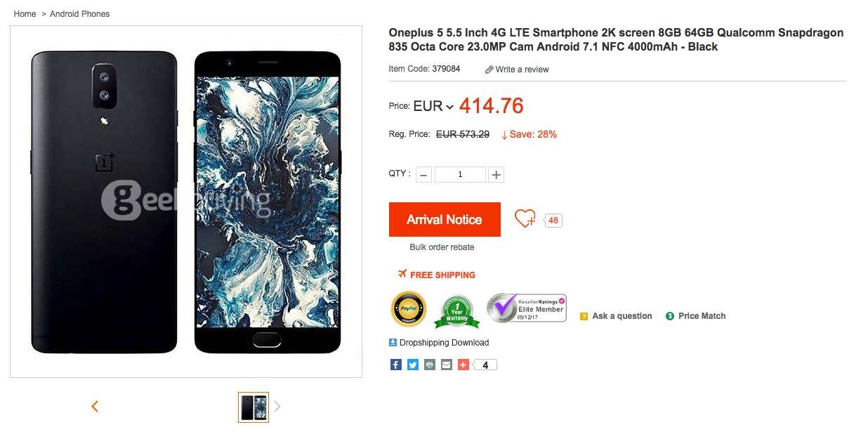Click the quantity input field
Screen dimensions: 868x439
pyautogui.click(x=460, y=175)
